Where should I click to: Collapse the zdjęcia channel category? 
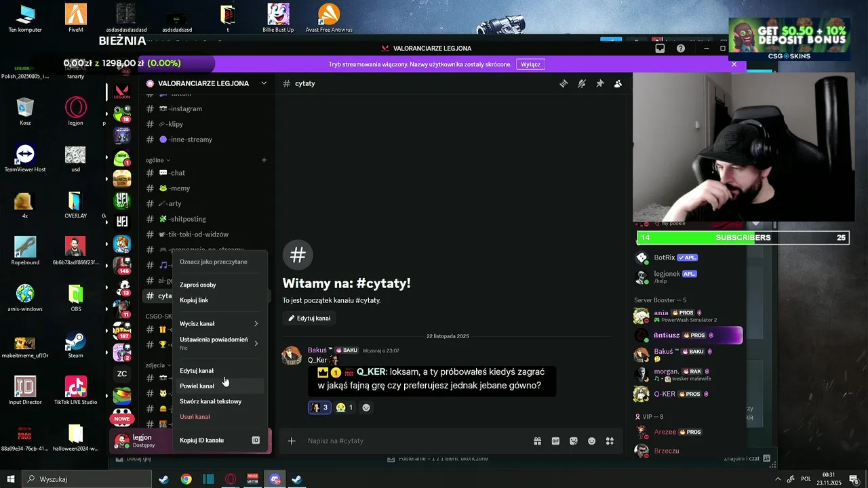pos(159,365)
